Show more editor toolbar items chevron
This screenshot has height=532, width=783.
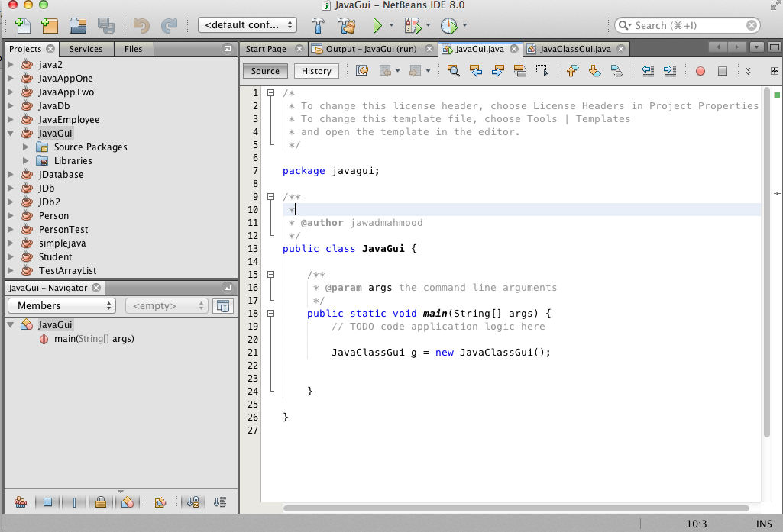[x=748, y=72]
